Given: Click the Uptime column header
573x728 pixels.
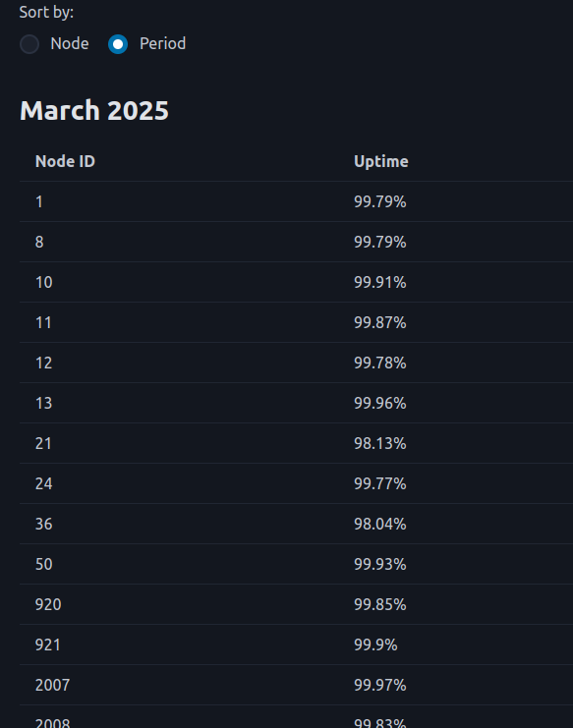Looking at the screenshot, I should pyautogui.click(x=381, y=161).
